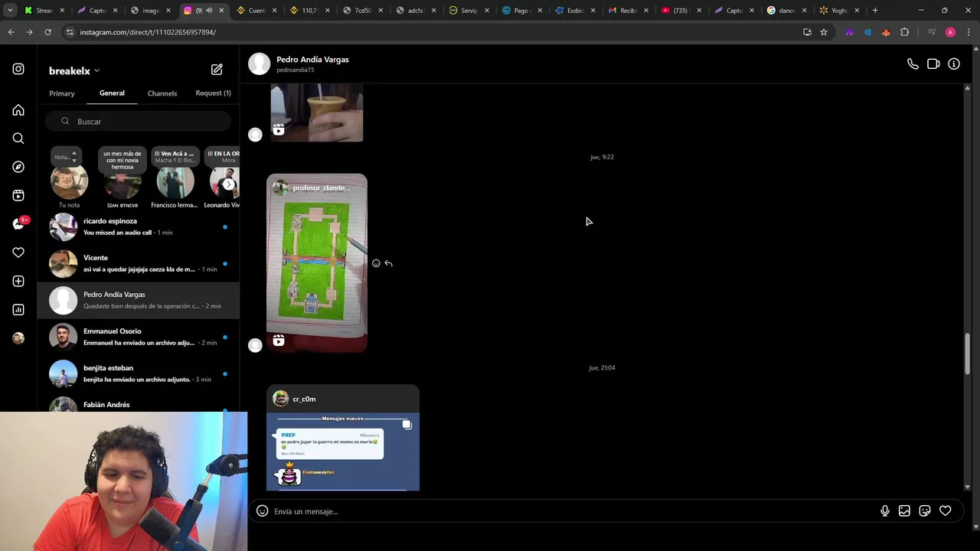Image resolution: width=980 pixels, height=551 pixels.
Task: Install app icon in address bar
Action: [x=807, y=32]
